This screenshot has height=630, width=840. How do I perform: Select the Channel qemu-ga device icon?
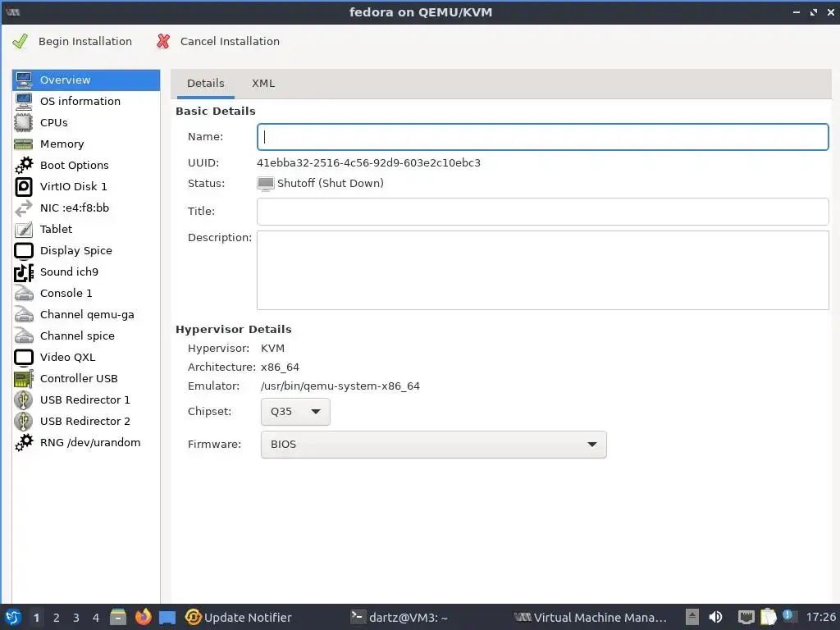pos(24,314)
